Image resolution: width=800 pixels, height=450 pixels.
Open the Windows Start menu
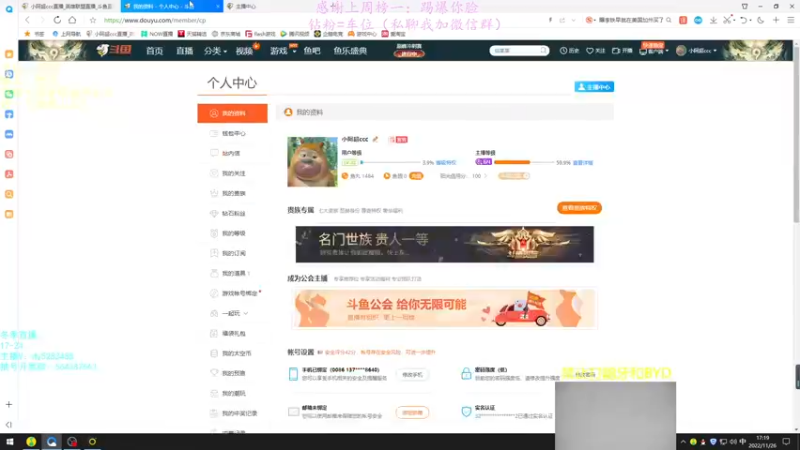pyautogui.click(x=9, y=442)
